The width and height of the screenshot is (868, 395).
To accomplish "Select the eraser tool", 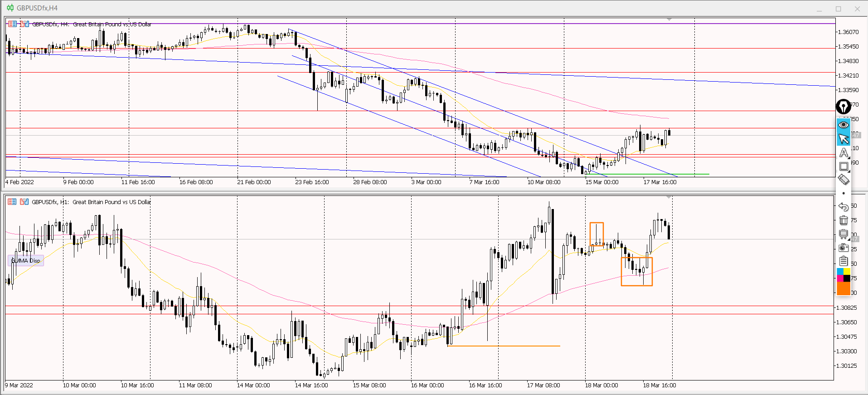I will pos(844,180).
